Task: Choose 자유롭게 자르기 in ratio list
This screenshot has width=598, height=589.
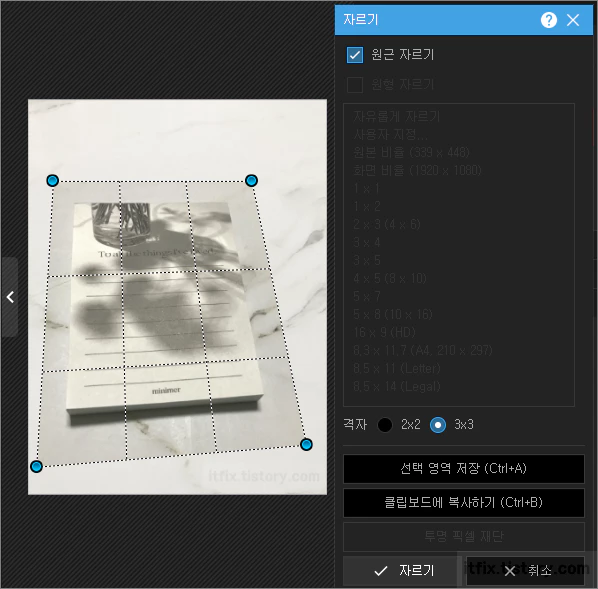Action: (x=397, y=116)
